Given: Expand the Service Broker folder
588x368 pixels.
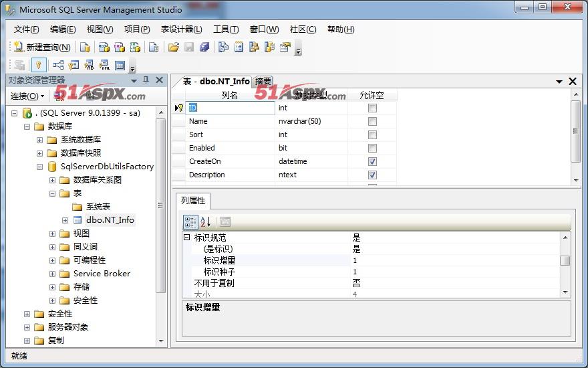Looking at the screenshot, I should tap(52, 274).
